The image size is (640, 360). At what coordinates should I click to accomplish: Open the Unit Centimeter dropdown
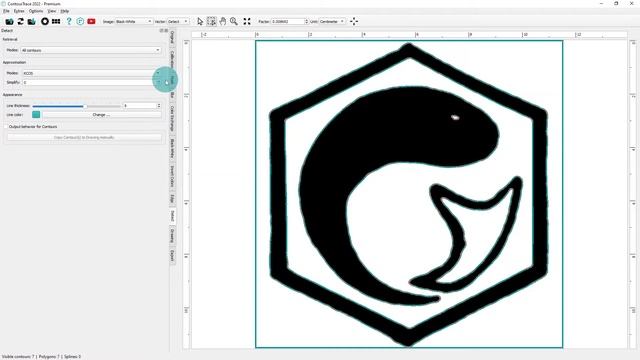pyautogui.click(x=332, y=21)
